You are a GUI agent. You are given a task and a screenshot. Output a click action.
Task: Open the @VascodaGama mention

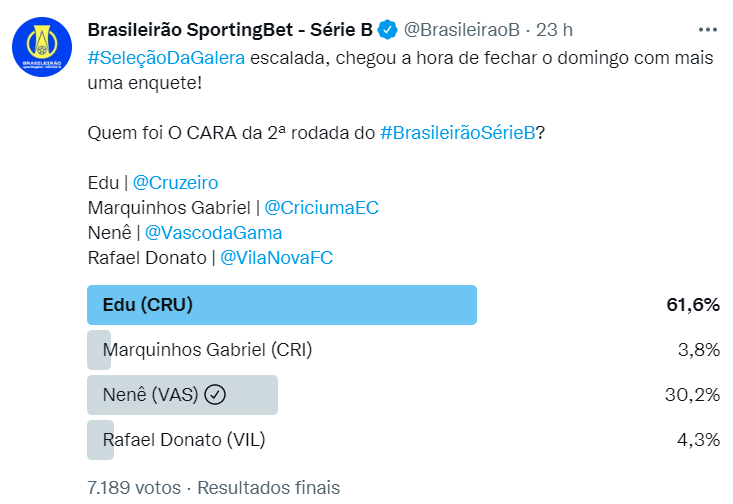tap(213, 233)
